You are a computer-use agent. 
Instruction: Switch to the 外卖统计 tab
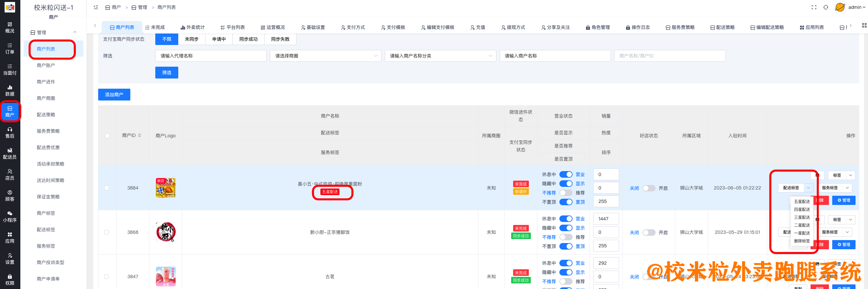click(192, 27)
